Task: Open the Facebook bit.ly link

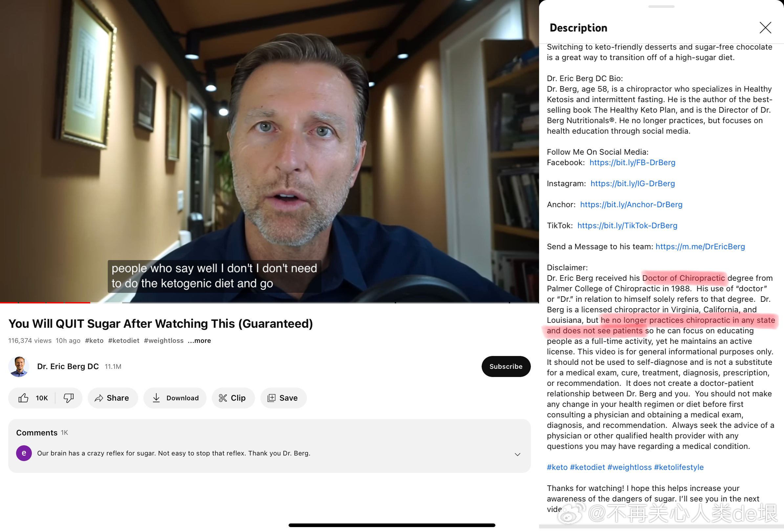Action: 632,163
